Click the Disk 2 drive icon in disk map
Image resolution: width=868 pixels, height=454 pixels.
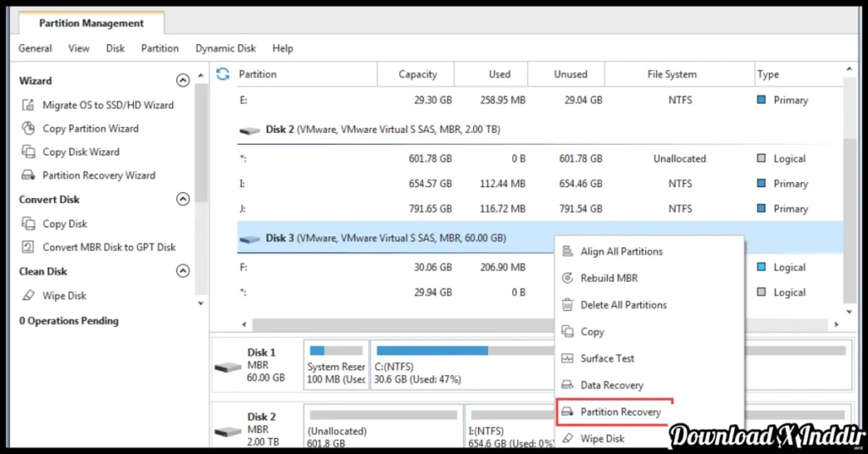click(228, 431)
